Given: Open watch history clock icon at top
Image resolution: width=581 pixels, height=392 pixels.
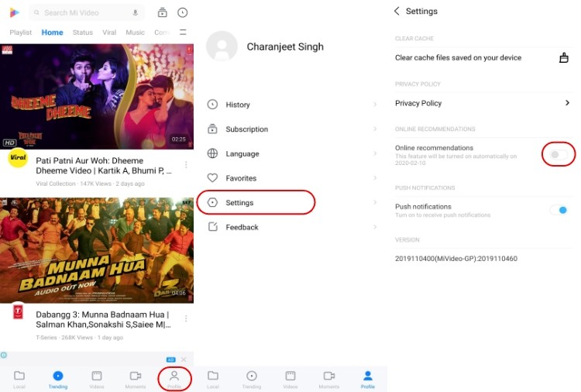Looking at the screenshot, I should click(182, 12).
